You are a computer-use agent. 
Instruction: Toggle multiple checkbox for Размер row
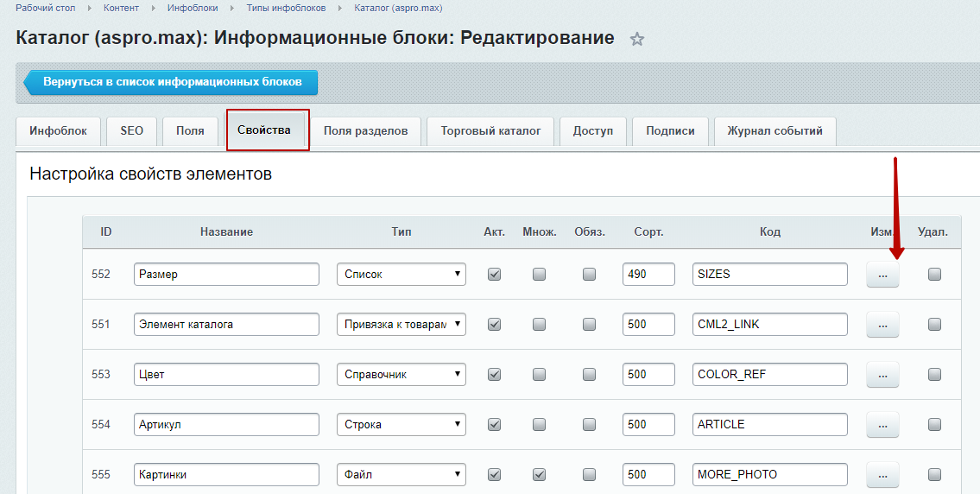click(x=539, y=274)
